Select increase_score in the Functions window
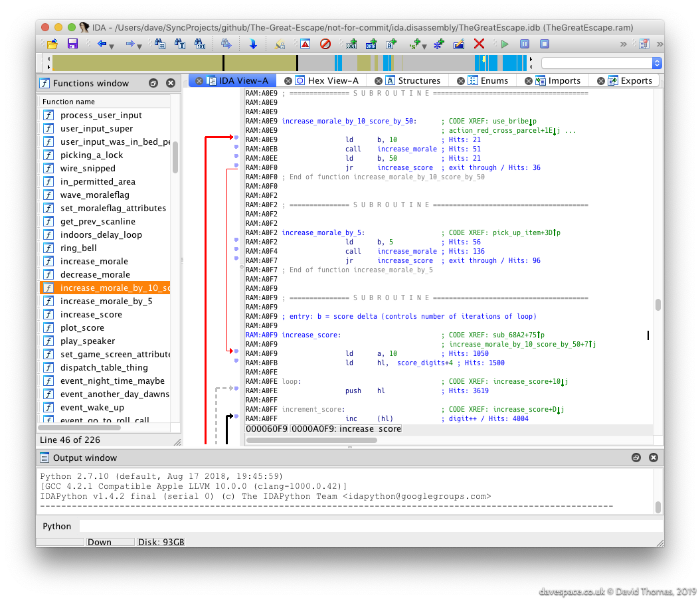 point(91,314)
